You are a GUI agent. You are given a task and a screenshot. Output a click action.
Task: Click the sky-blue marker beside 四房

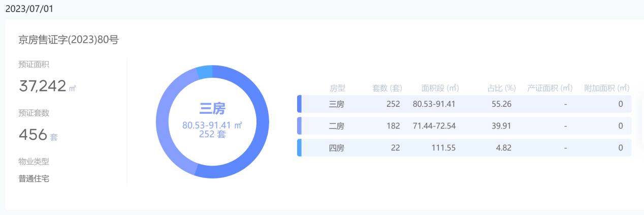click(x=299, y=147)
